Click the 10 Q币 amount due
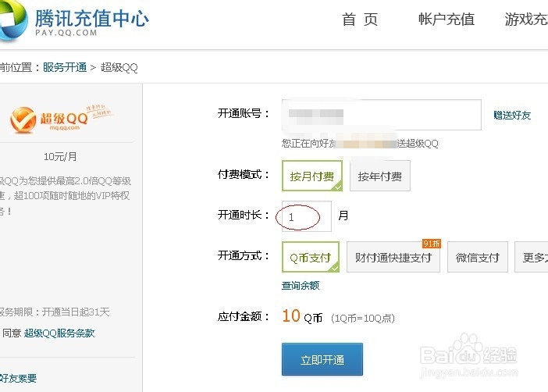This screenshot has height=392, width=548. pos(302,316)
